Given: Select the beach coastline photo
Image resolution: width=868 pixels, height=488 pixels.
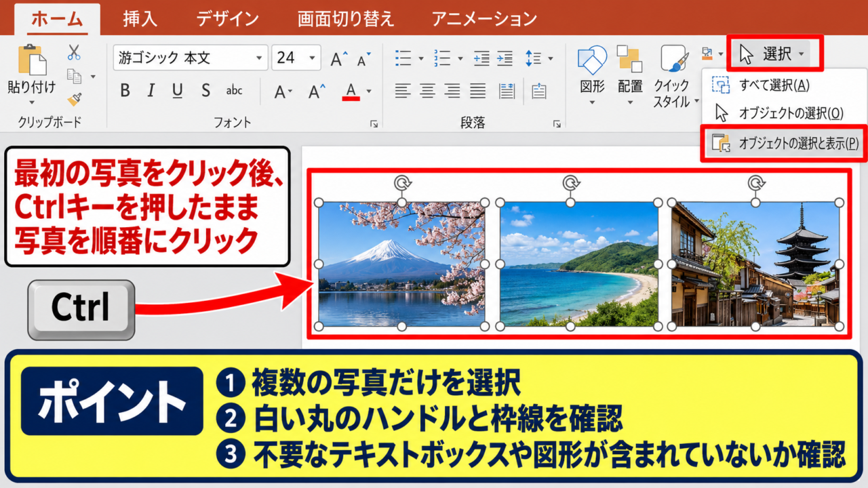Looking at the screenshot, I should pyautogui.click(x=579, y=264).
